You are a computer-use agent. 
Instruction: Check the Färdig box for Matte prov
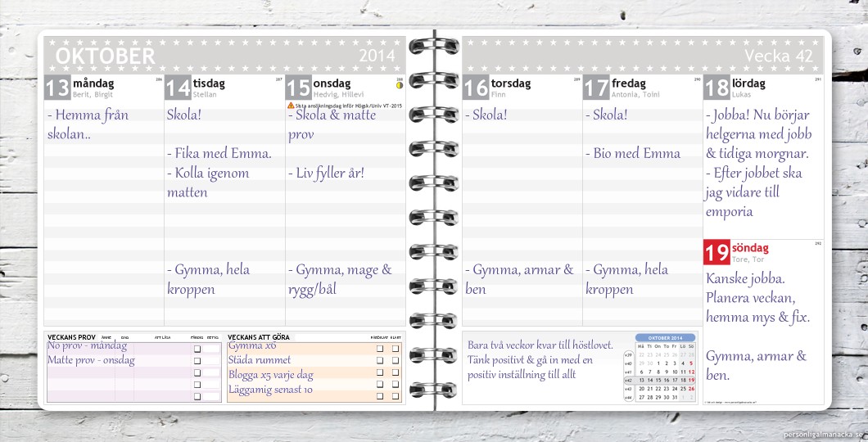pos(197,360)
